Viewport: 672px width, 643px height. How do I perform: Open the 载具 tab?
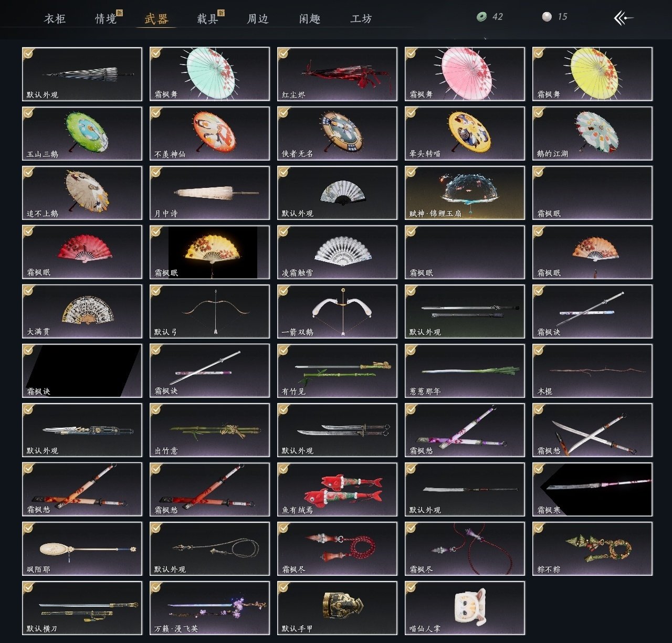[x=207, y=19]
